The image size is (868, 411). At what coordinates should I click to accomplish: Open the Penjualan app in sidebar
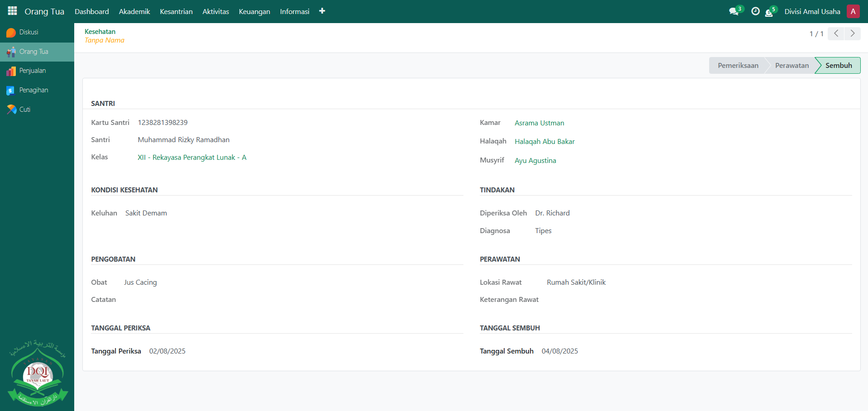[32, 71]
